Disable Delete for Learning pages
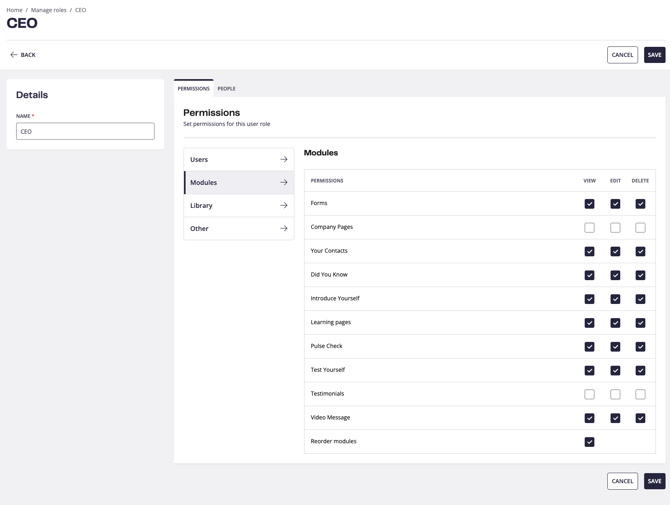Image resolution: width=670 pixels, height=505 pixels. click(640, 323)
